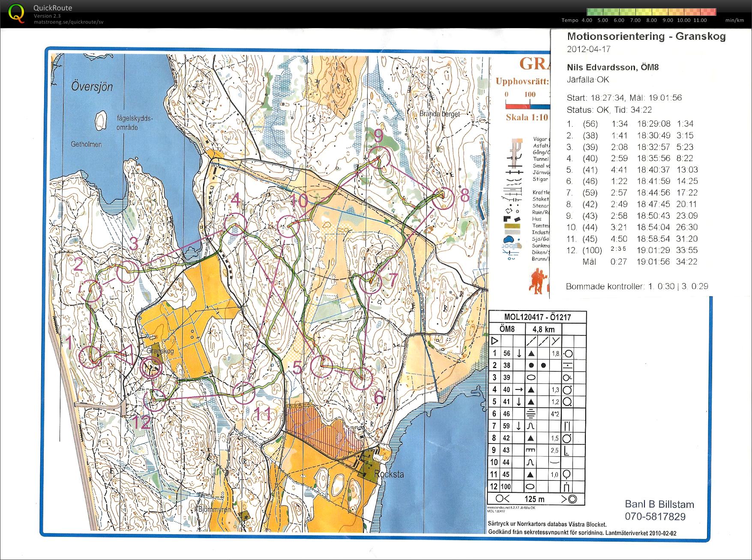
Task: Select control circle 8 on the map
Action: 443,198
